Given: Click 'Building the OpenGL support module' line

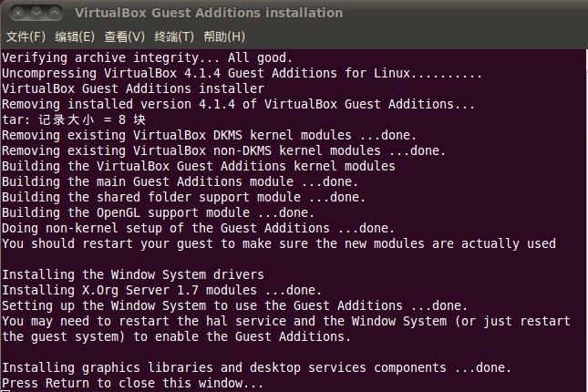Looking at the screenshot, I should point(158,212).
